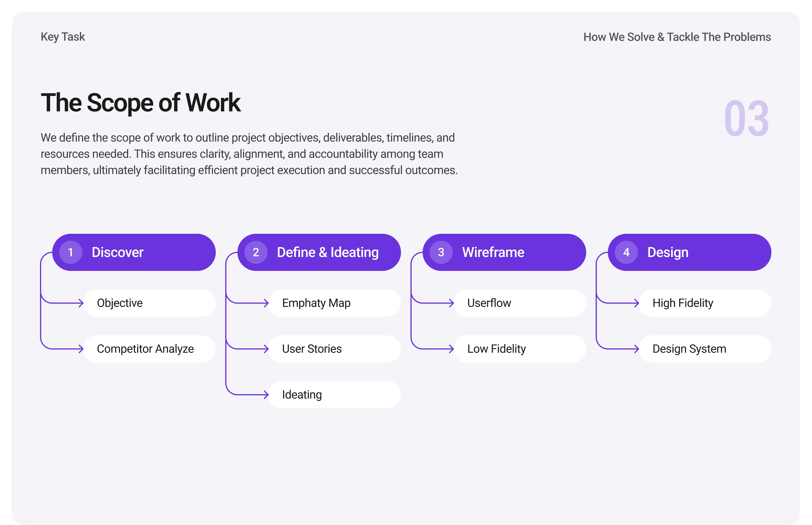
Task: Click The Scope of Work heading
Action: point(141,103)
